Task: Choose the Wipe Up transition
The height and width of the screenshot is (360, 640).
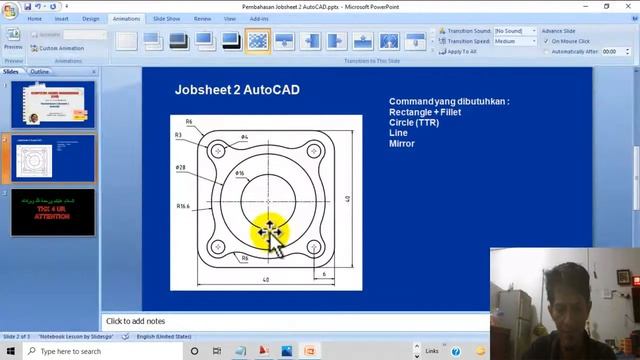Action: pyautogui.click(x=362, y=41)
